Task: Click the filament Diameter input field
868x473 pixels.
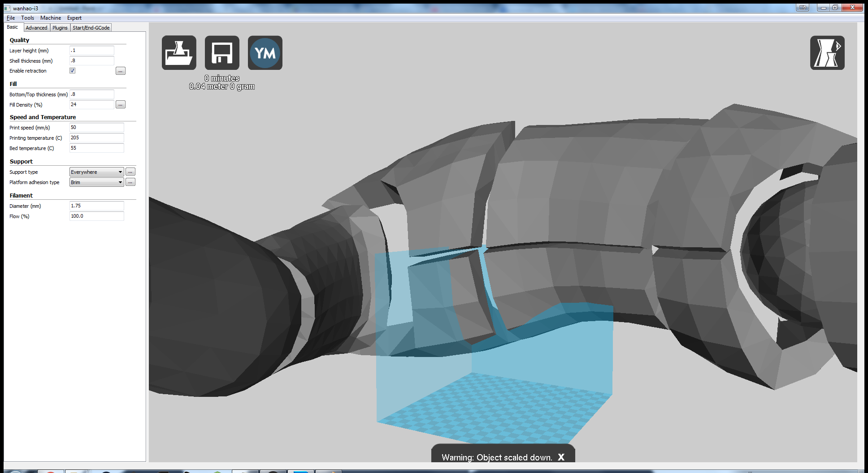Action: (x=96, y=206)
